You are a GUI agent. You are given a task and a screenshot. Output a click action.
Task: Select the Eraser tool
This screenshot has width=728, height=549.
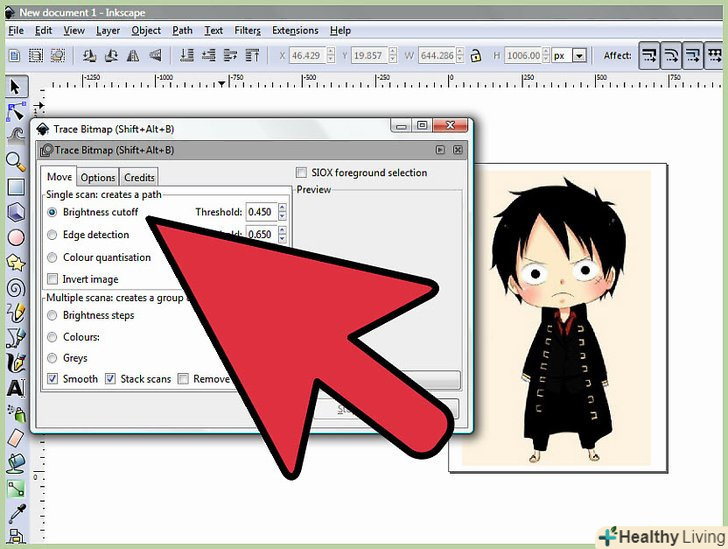[x=16, y=438]
